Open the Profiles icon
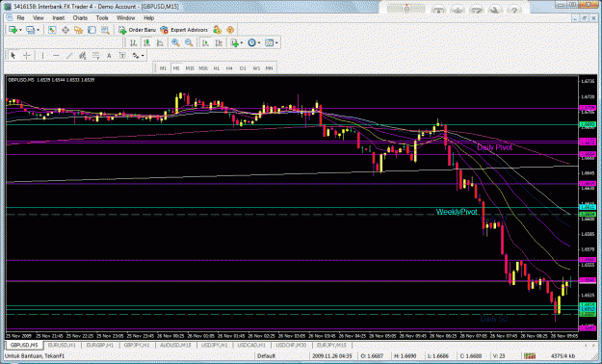The height and width of the screenshot is (364, 602). (30, 30)
